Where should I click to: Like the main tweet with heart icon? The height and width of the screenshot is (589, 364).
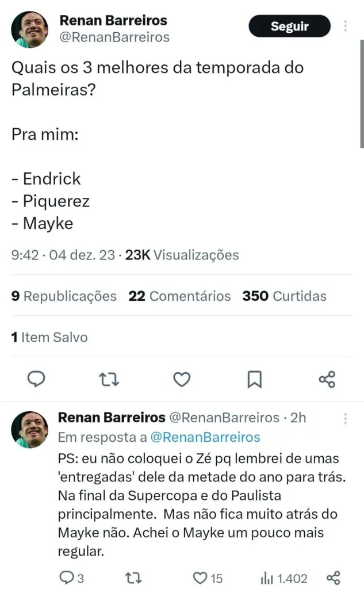182,379
